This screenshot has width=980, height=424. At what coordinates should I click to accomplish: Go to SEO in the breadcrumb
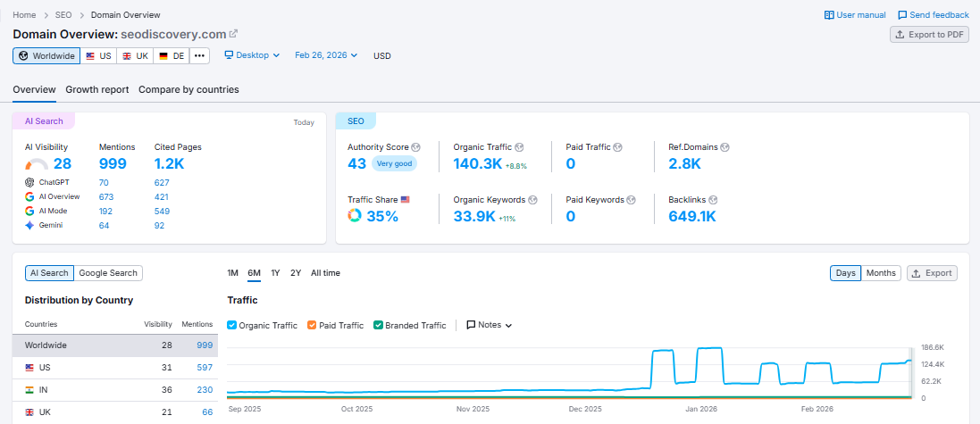coord(63,15)
